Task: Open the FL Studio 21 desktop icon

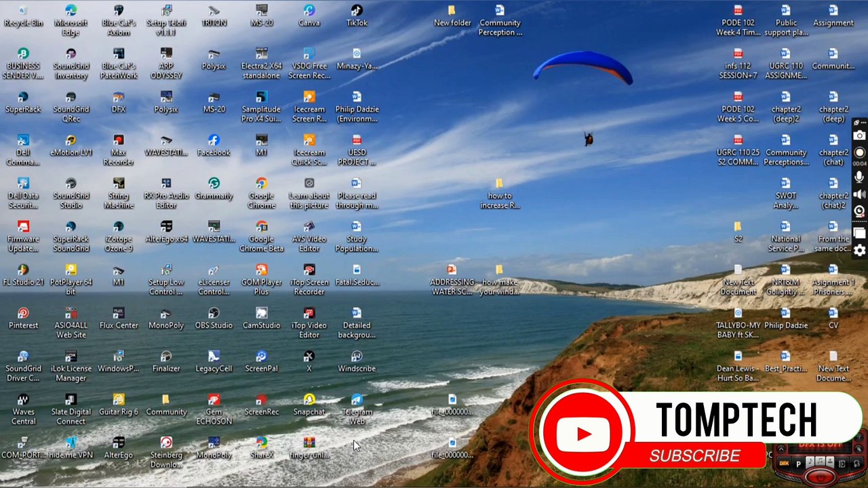Action: 23,277
